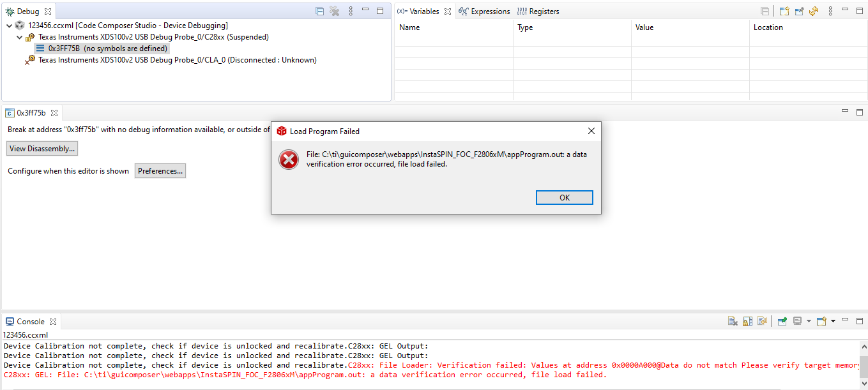
Task: Toggle Word Wrap in Console output
Action: point(762,321)
